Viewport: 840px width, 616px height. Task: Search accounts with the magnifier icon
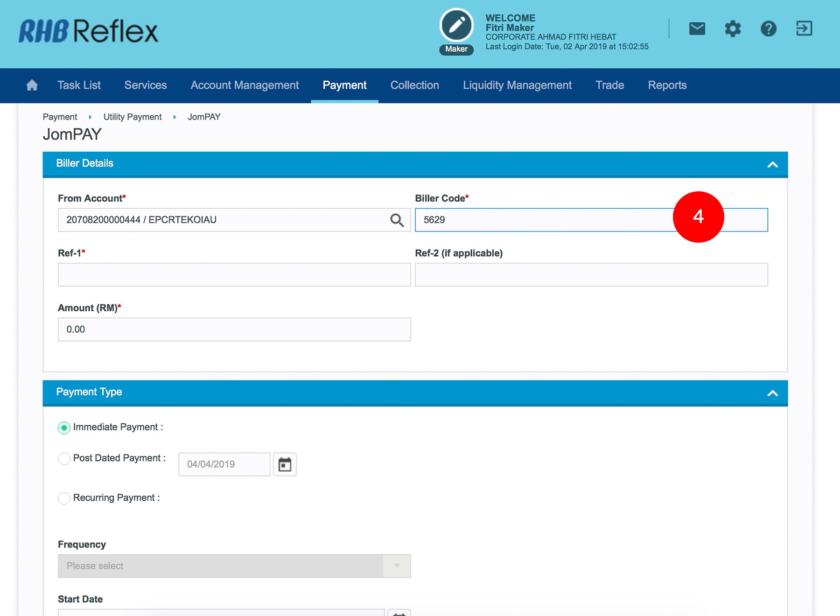pyautogui.click(x=397, y=220)
